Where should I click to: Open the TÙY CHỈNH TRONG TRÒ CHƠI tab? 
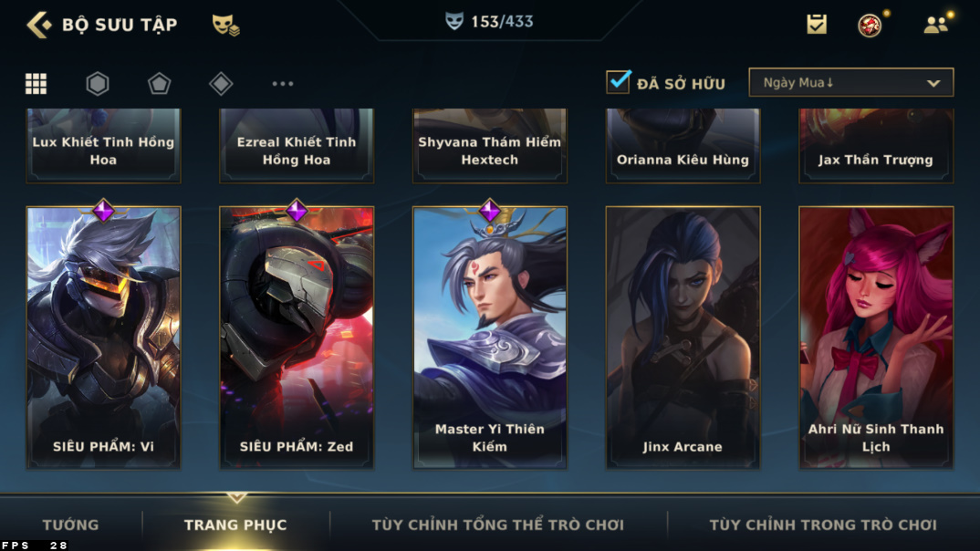click(822, 525)
